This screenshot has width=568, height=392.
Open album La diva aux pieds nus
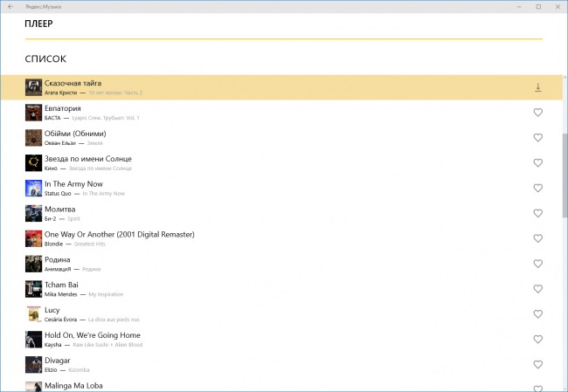coord(114,320)
